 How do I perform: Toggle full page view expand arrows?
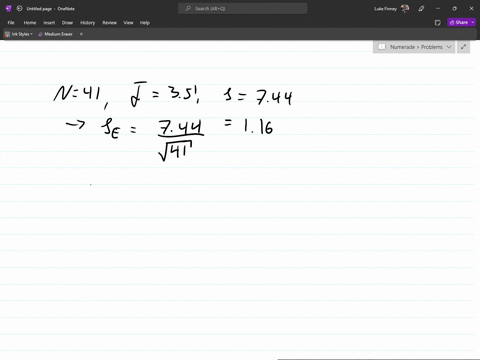463,47
